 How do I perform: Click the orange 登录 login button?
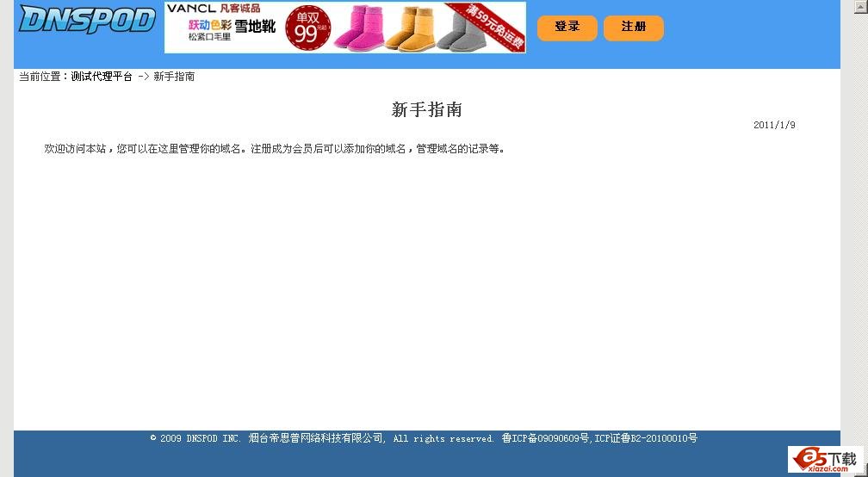coord(567,28)
